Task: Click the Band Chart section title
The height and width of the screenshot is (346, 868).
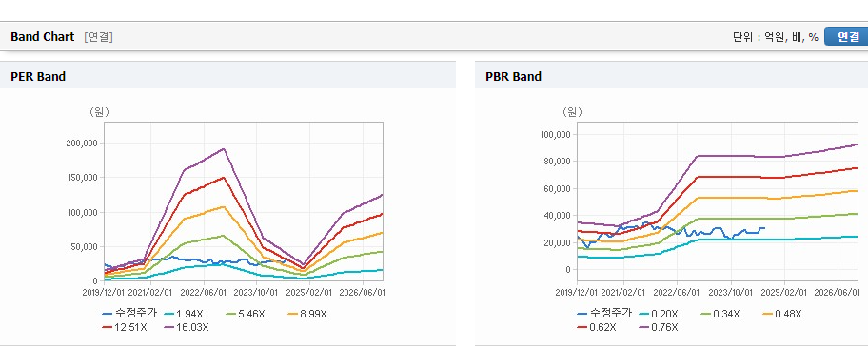Action: 42,36
